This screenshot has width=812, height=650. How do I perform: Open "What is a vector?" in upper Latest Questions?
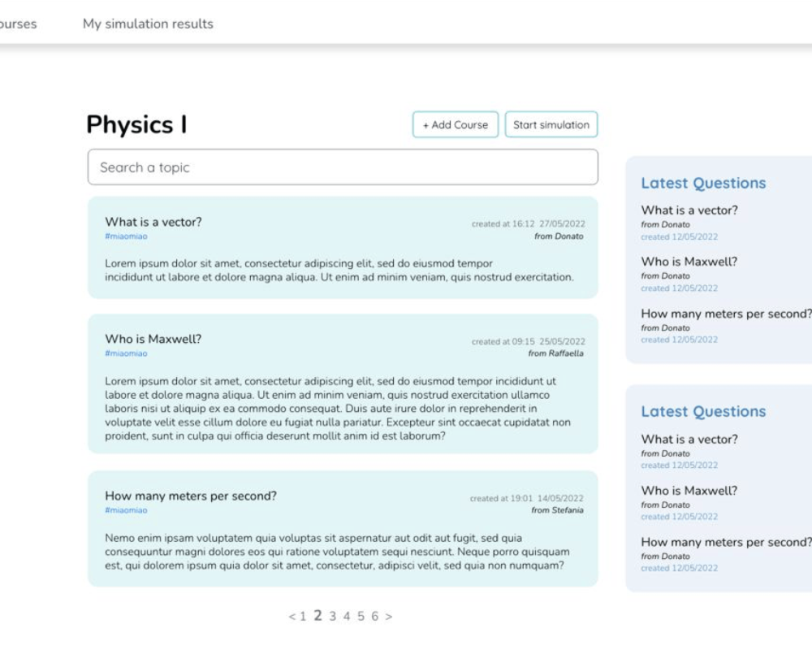click(689, 210)
